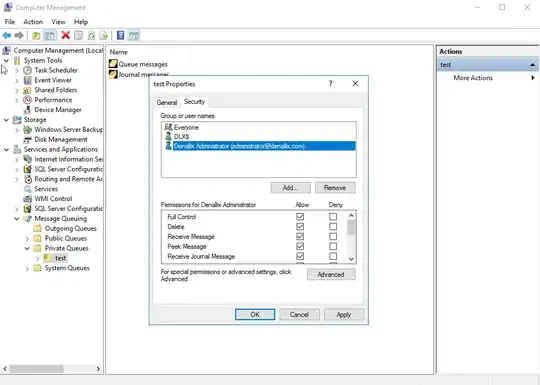Select Task Scheduler clock icon in tree

tap(28, 70)
